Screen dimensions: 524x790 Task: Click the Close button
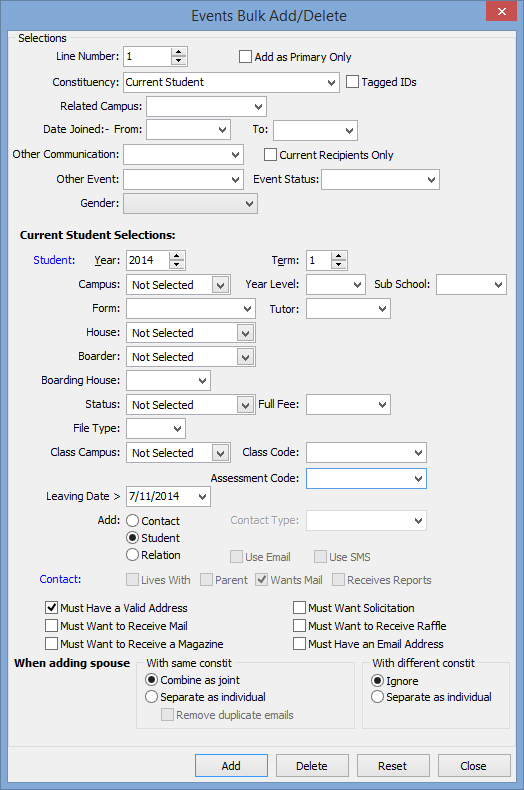[x=474, y=766]
